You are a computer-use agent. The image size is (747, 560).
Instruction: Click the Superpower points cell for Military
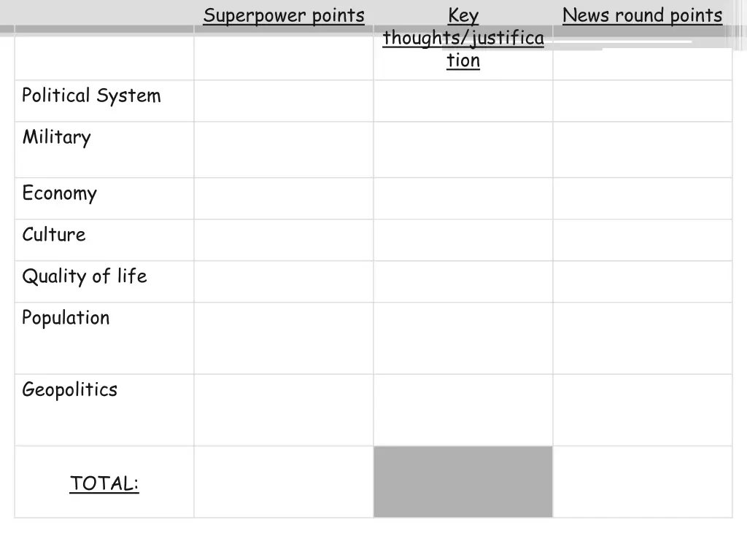[284, 149]
